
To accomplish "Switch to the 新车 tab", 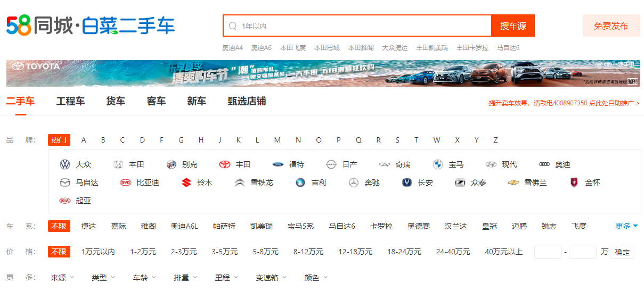I will (197, 101).
